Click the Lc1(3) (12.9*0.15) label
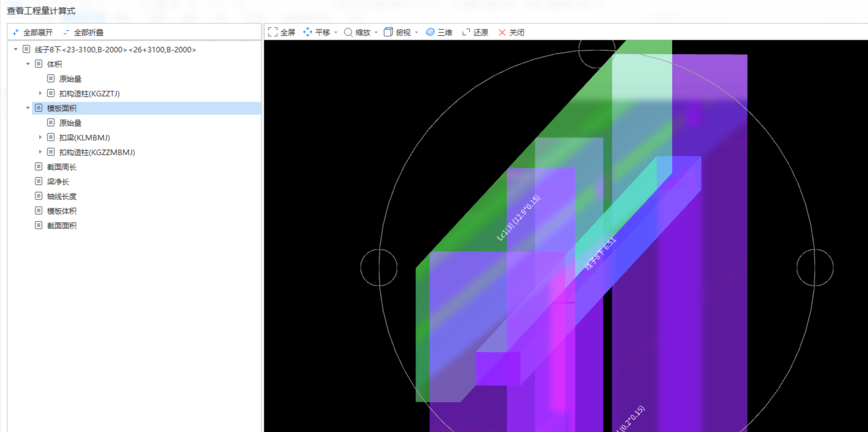The height and width of the screenshot is (432, 868). [519, 218]
